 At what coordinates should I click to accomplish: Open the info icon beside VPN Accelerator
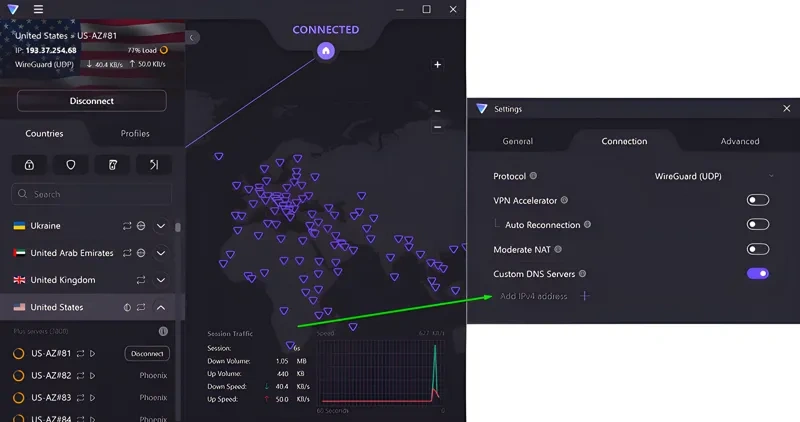tap(564, 200)
